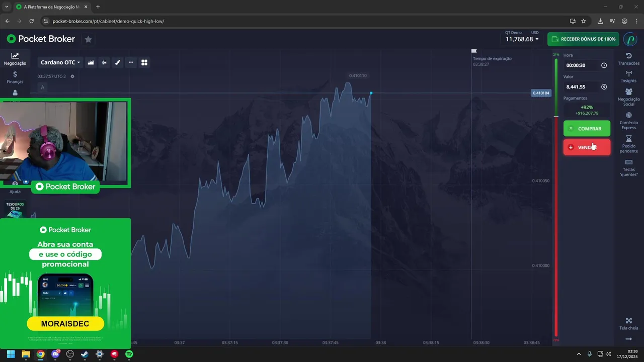The width and height of the screenshot is (644, 362).
Task: Click the MORAISDEC promo code banner
Action: pyautogui.click(x=65, y=323)
